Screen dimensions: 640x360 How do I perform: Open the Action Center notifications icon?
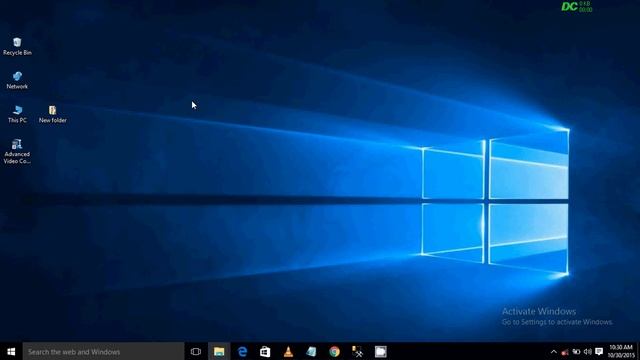click(x=599, y=351)
